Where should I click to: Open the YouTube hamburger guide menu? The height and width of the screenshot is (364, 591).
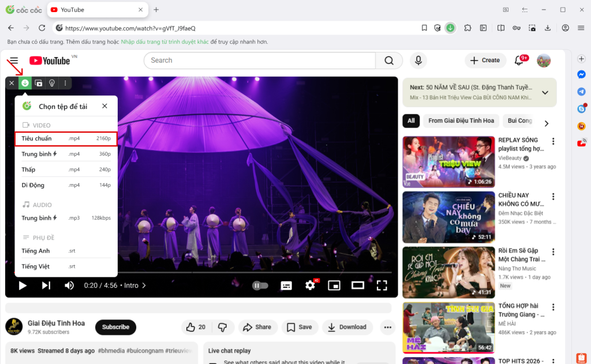click(x=14, y=61)
